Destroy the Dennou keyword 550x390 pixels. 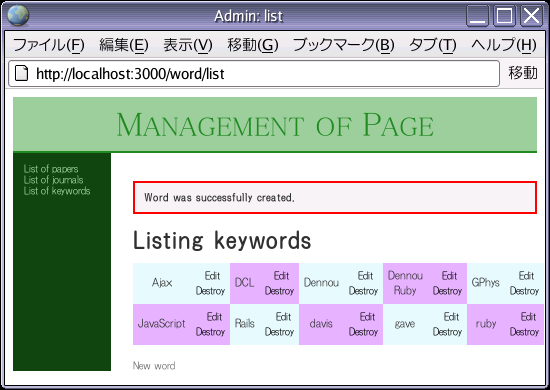click(x=363, y=291)
